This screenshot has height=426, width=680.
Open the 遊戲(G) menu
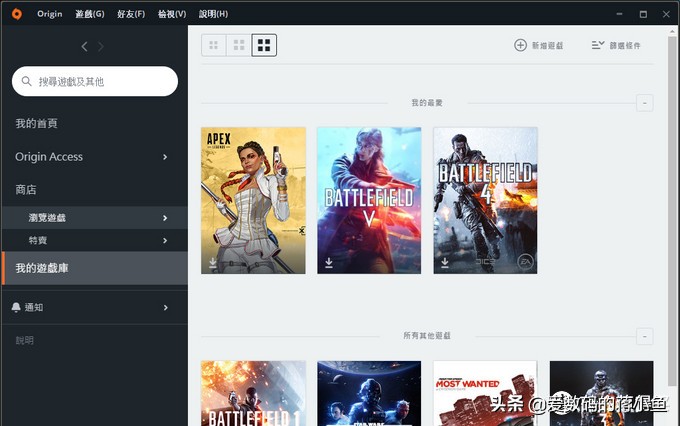[x=90, y=14]
